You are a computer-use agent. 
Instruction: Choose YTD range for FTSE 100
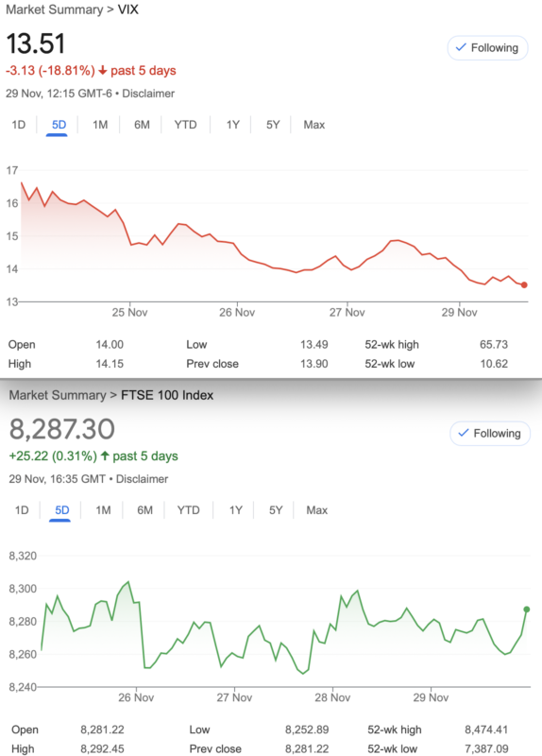click(188, 510)
